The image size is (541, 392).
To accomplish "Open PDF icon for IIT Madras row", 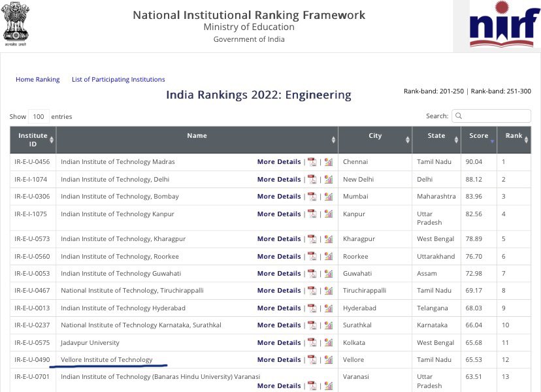I will pos(312,162).
